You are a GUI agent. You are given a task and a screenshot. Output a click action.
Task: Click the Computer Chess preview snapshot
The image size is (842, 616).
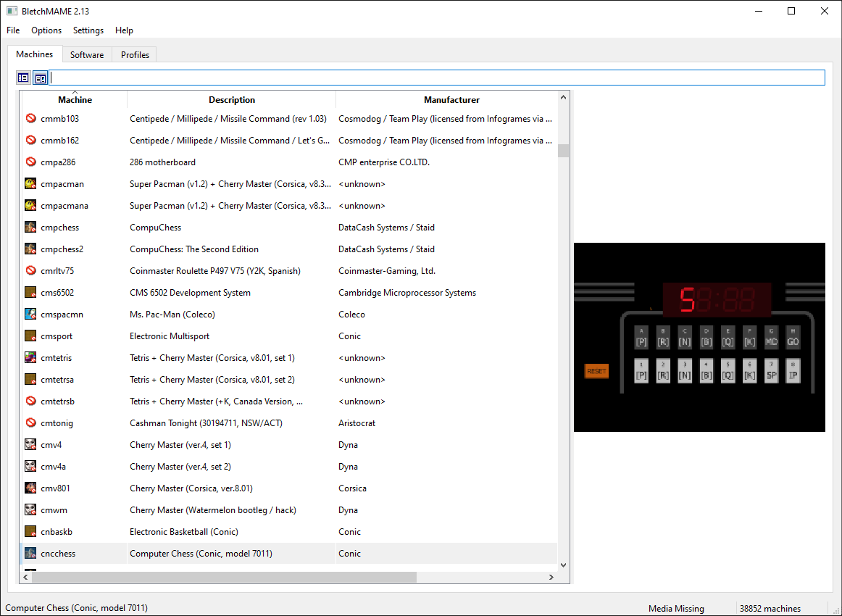[x=699, y=337]
